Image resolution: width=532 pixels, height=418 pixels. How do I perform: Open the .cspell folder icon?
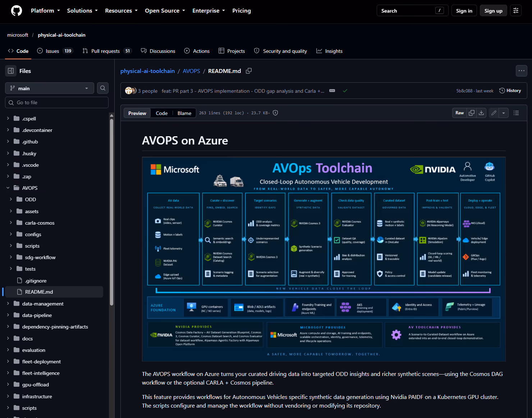[17, 119]
